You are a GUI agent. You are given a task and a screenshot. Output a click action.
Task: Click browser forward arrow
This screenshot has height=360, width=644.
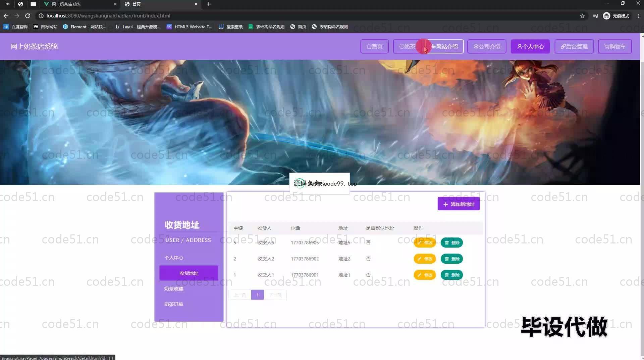[17, 16]
